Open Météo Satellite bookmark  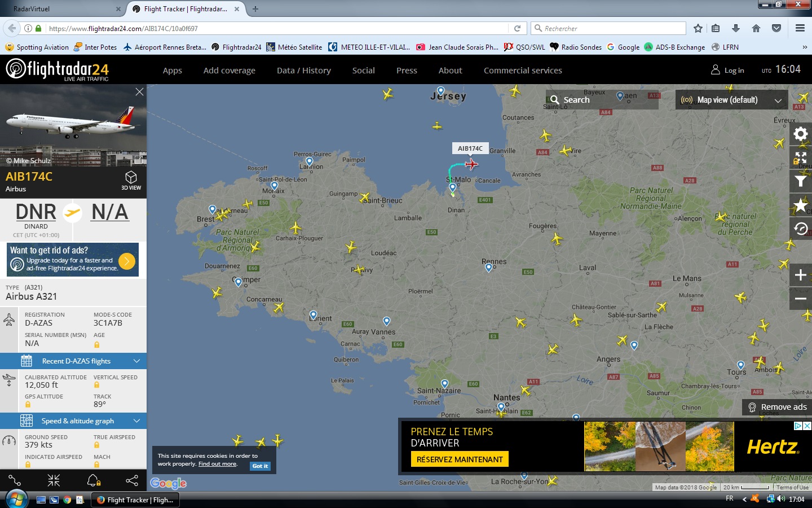click(x=294, y=47)
